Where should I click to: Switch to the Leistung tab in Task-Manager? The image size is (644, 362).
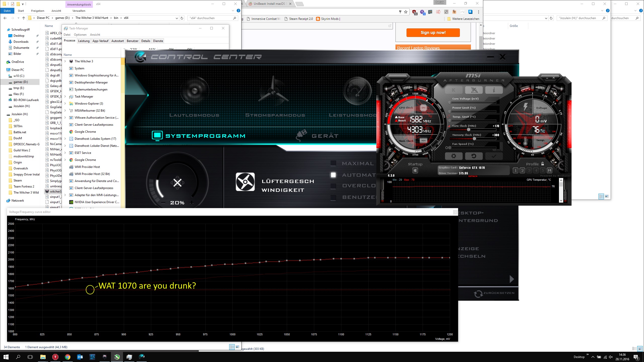point(84,41)
